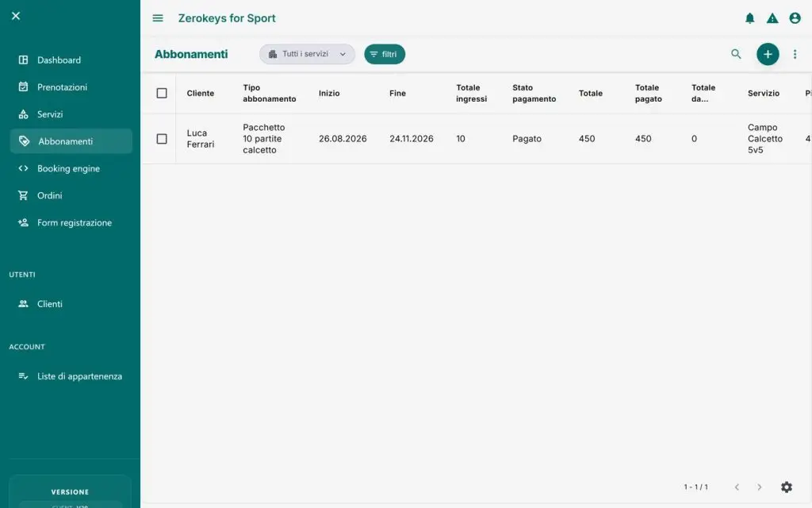Open the filtri filter button
The image size is (812, 508).
coord(385,54)
